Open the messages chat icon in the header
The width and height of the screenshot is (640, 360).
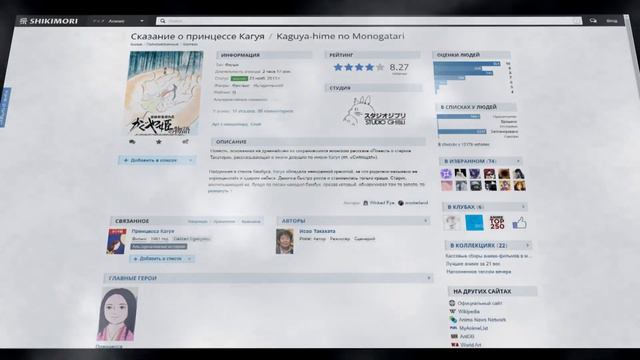593,20
